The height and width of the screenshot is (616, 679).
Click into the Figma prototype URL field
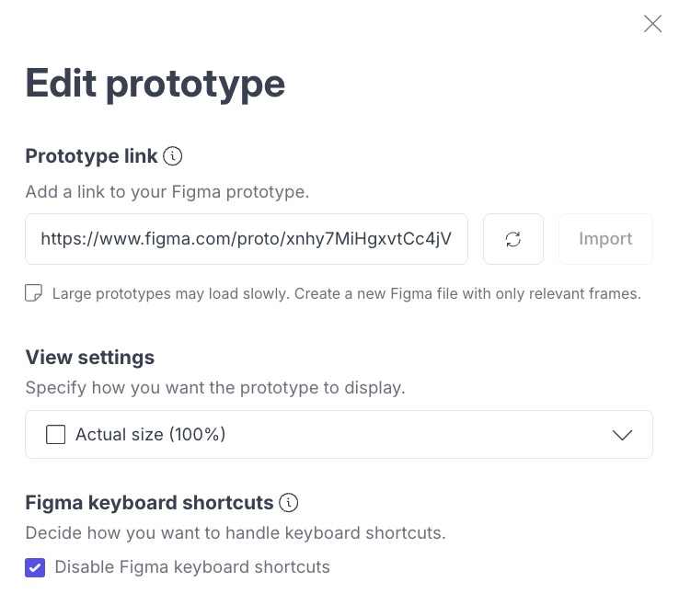(x=246, y=239)
